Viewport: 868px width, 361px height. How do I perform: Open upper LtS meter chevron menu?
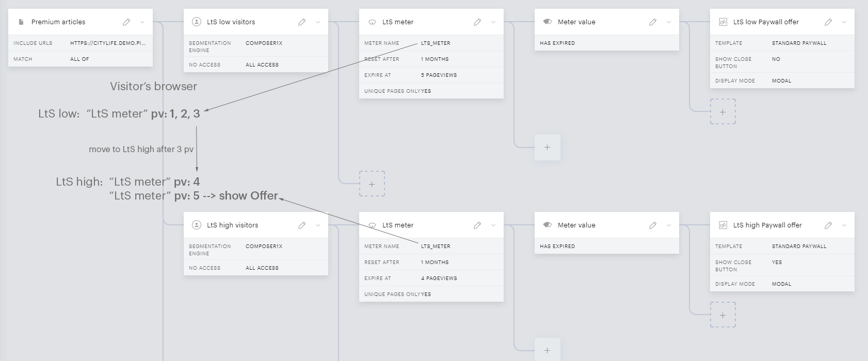point(493,22)
